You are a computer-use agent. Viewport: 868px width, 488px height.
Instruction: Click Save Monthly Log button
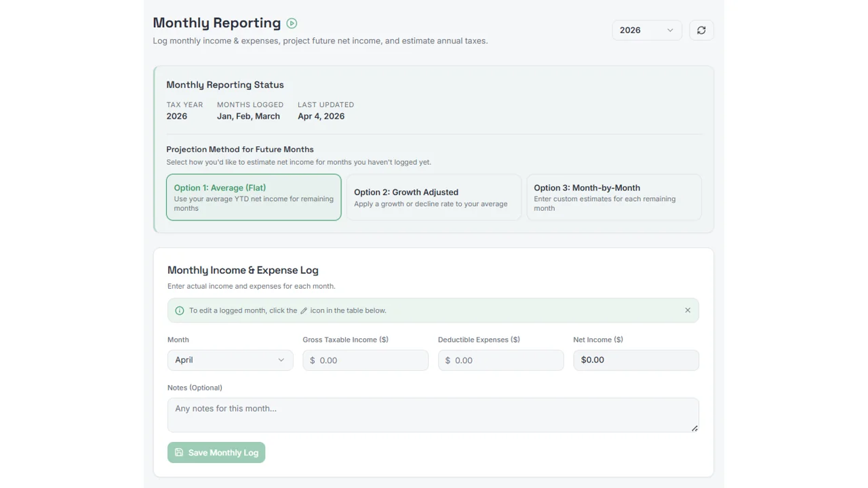[216, 453]
